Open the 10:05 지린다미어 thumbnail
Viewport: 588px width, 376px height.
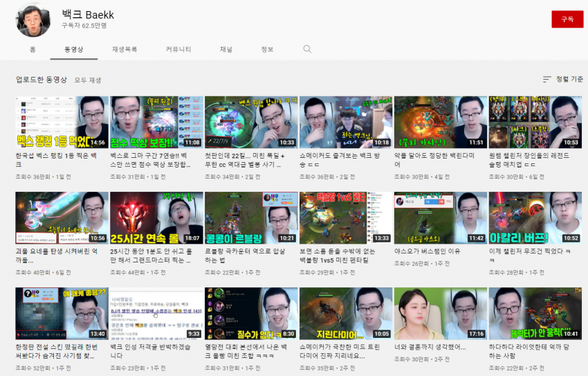click(346, 313)
